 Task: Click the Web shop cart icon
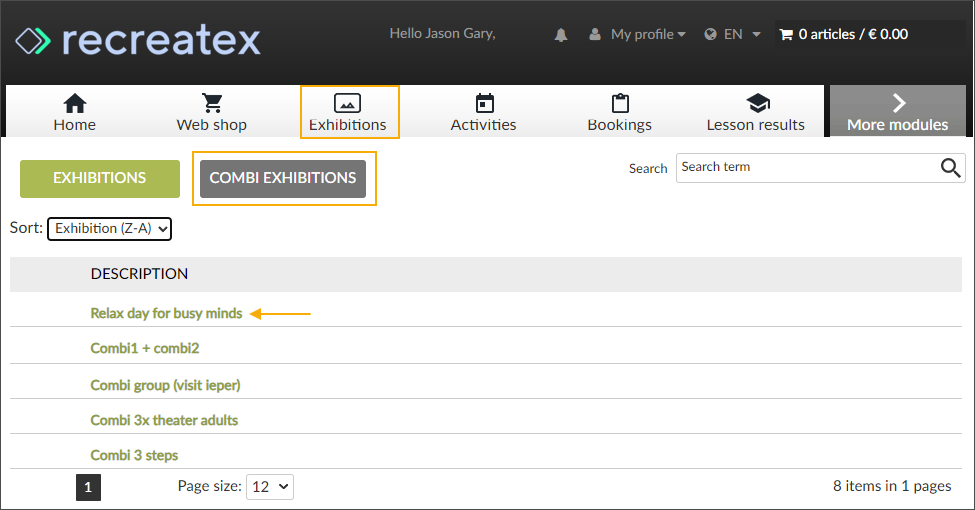[x=212, y=103]
